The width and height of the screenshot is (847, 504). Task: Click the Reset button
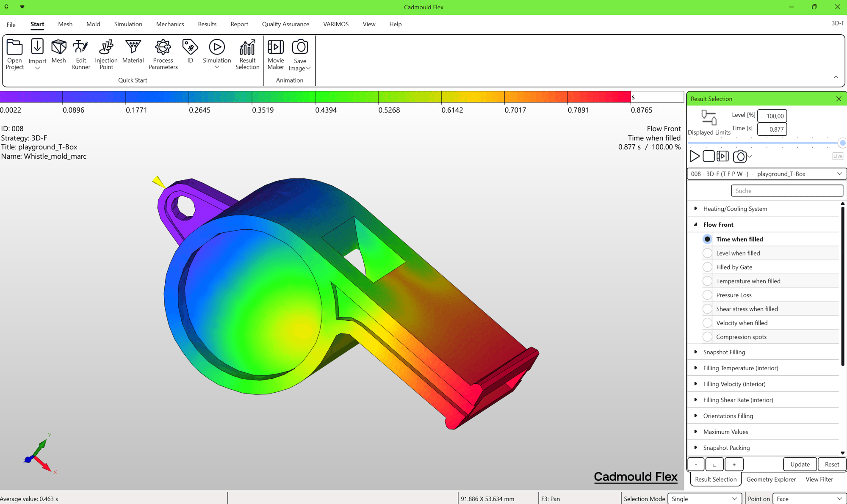[x=831, y=464]
